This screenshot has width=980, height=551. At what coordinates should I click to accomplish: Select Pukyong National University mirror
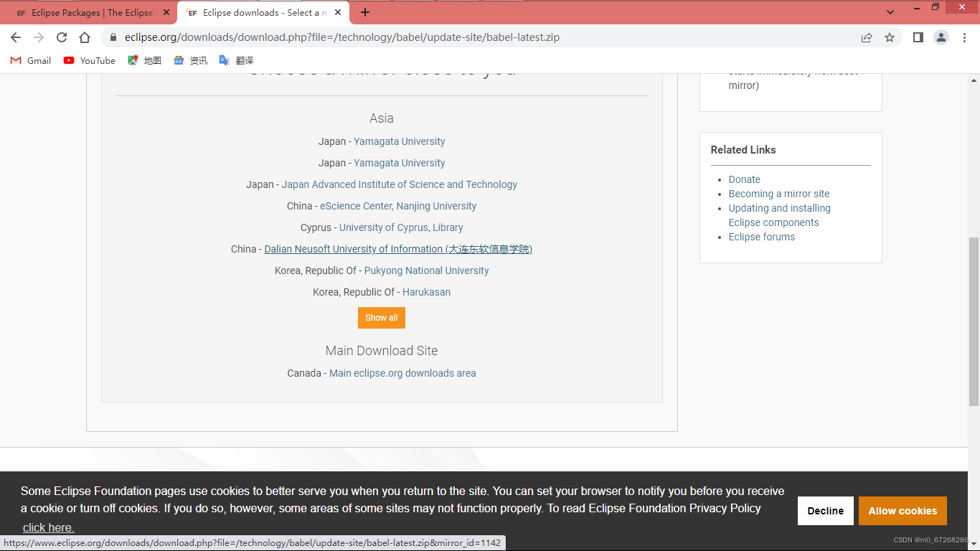tap(426, 270)
